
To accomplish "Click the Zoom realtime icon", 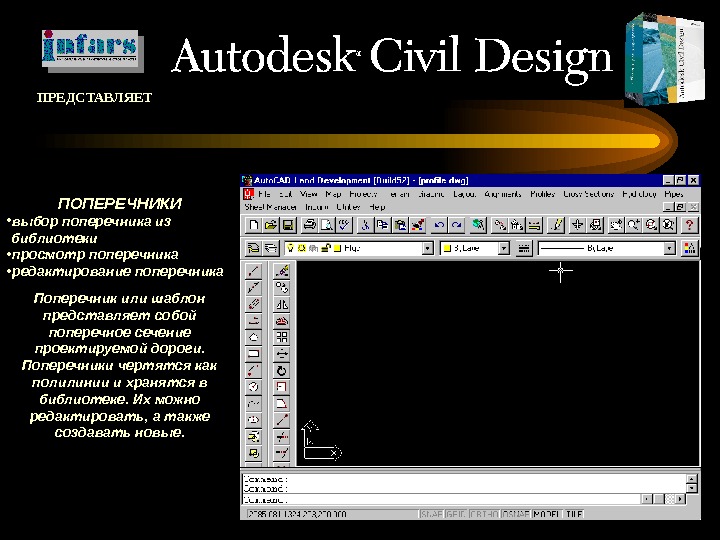I will (x=634, y=225).
